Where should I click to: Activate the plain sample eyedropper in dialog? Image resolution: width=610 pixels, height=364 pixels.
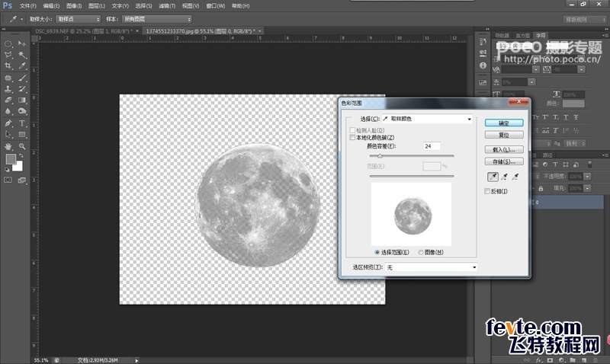point(493,177)
